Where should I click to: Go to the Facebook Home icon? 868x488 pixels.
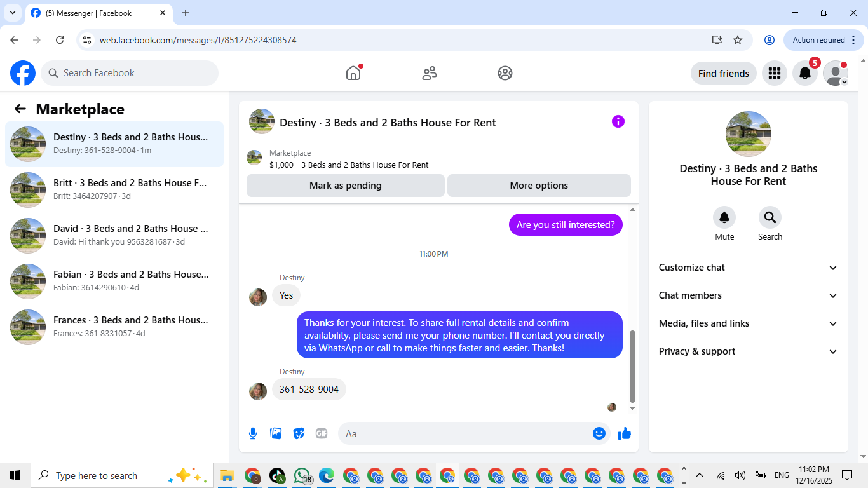point(353,73)
